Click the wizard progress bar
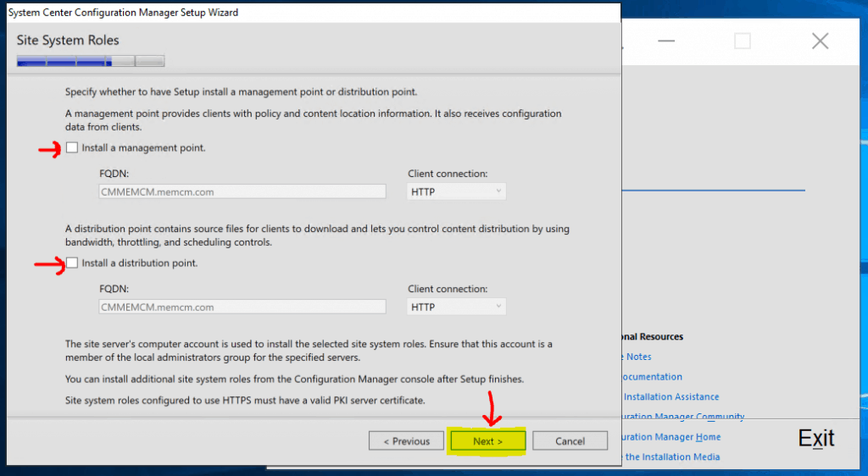The width and height of the screenshot is (868, 476). [91, 61]
